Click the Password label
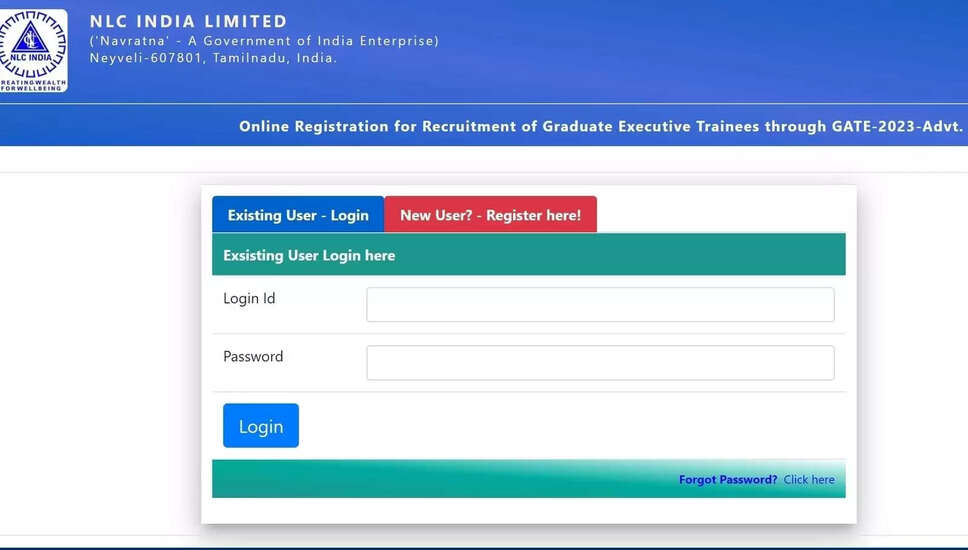 point(253,357)
